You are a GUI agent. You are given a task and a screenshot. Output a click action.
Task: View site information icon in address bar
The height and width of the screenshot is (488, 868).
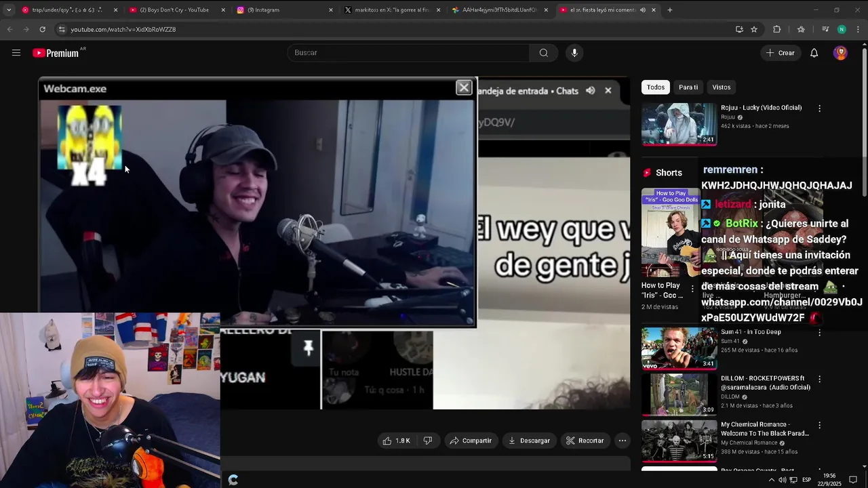62,29
